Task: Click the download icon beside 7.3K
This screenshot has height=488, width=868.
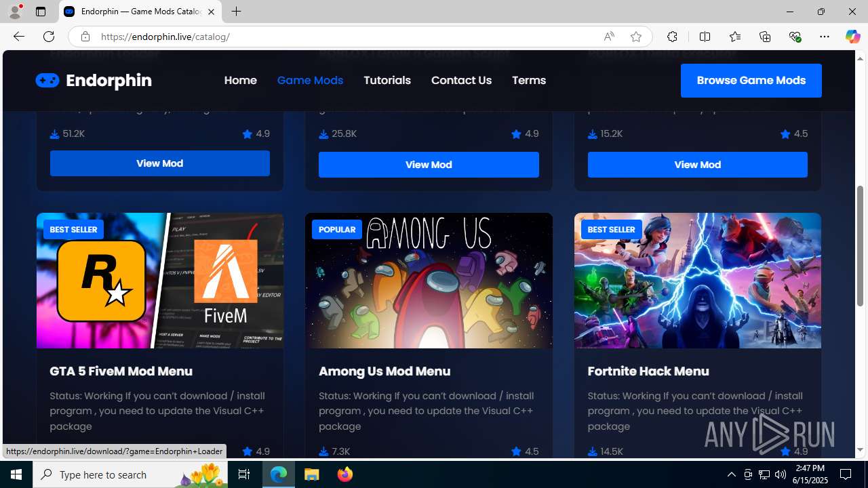Action: coord(323,451)
